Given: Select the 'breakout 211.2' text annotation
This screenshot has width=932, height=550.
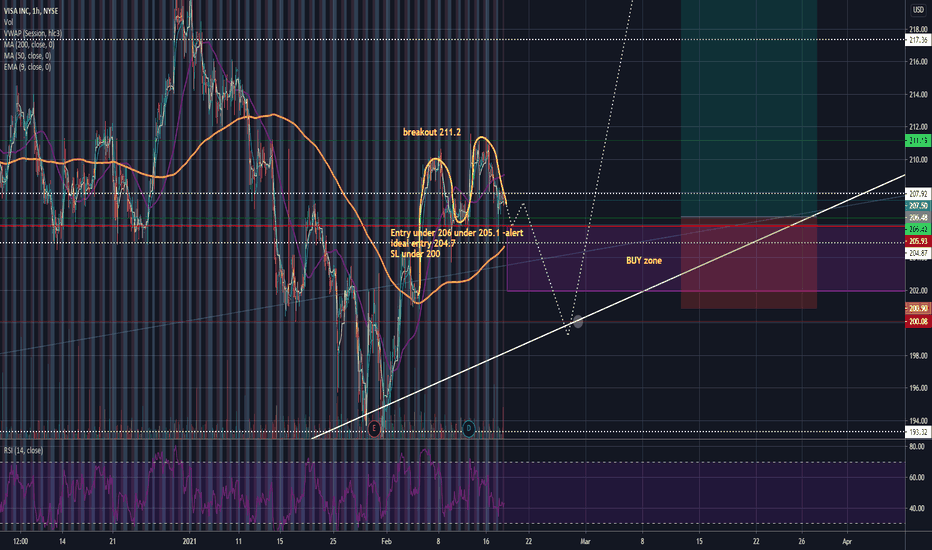Looking at the screenshot, I should coord(432,132).
